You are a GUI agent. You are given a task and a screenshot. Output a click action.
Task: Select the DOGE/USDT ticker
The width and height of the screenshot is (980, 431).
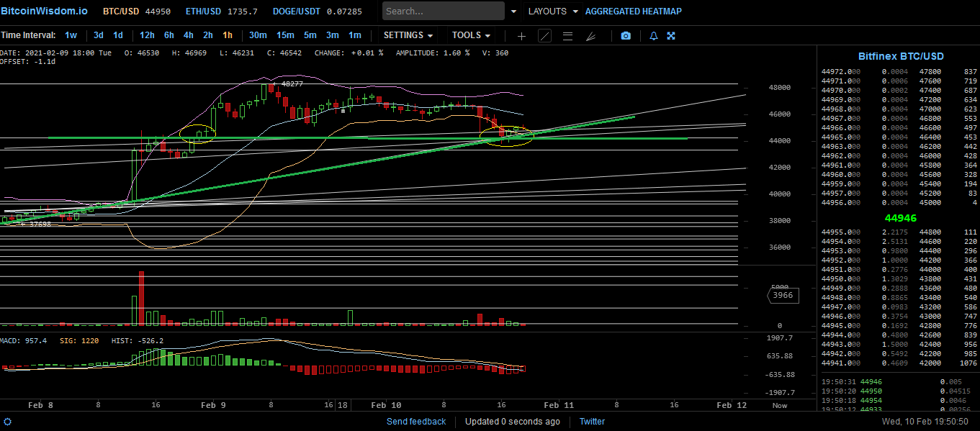pos(318,12)
